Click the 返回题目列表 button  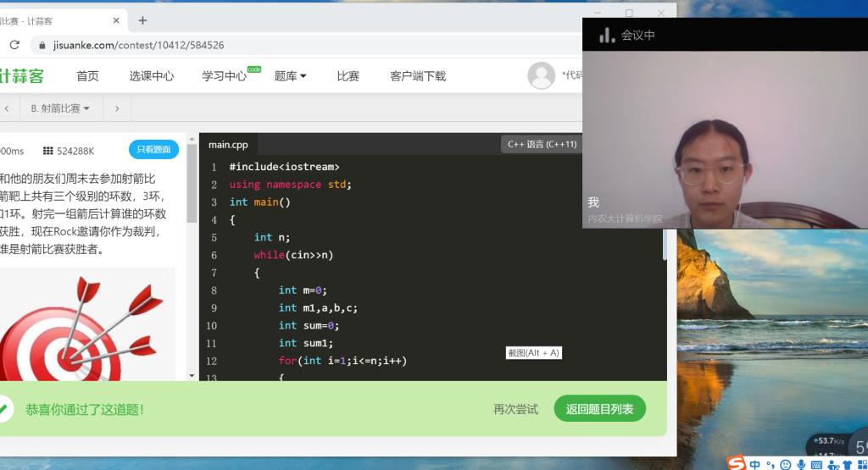599,409
